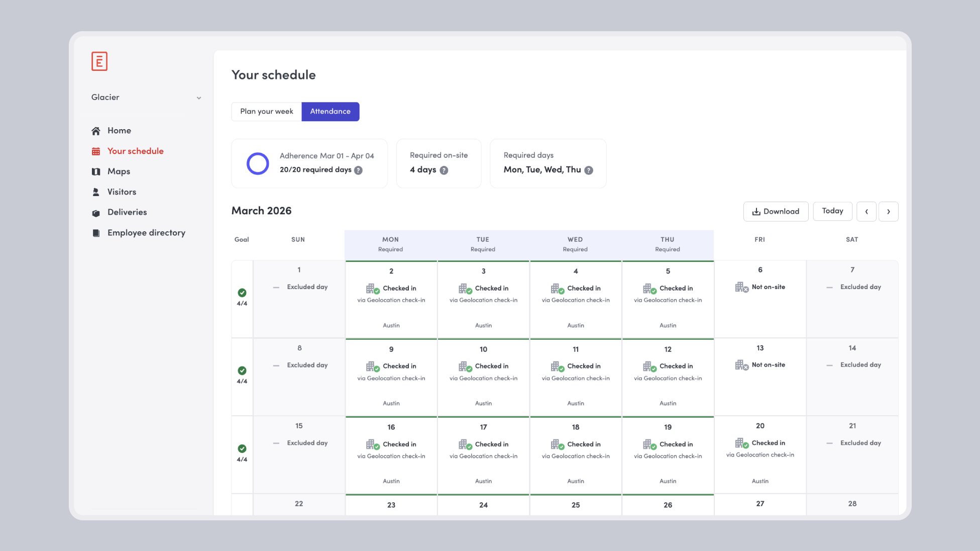Click help icon next to 20/20 required days

[x=358, y=170]
